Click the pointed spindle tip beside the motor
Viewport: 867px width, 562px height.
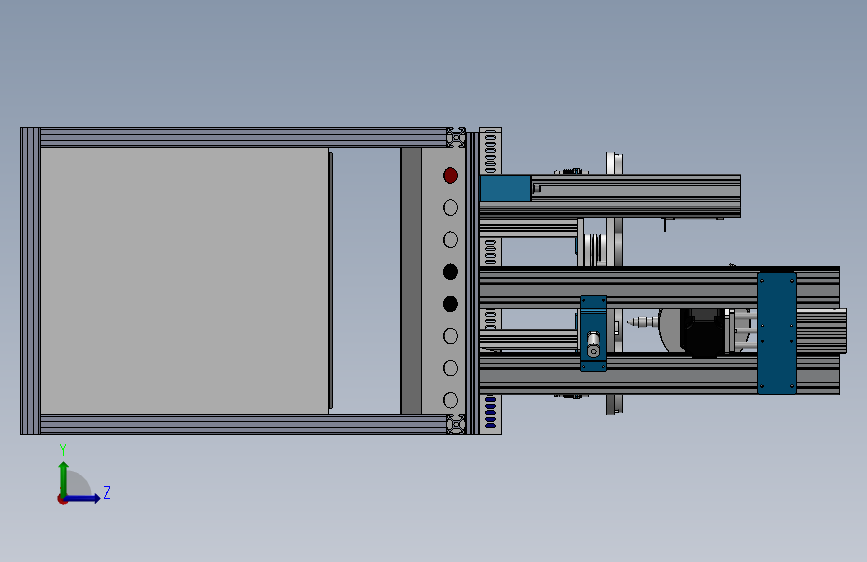coord(642,321)
